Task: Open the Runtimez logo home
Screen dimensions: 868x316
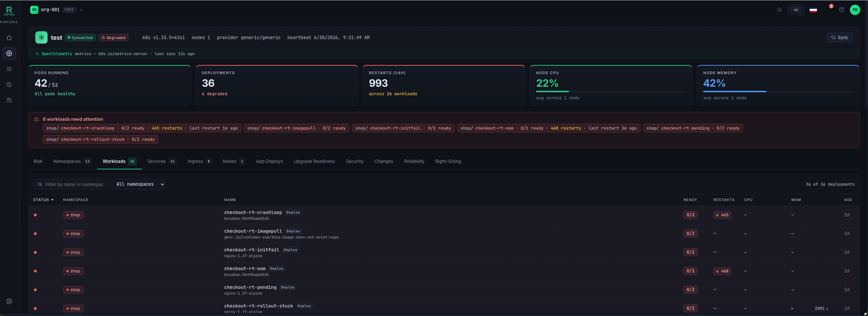Action: pos(9,11)
